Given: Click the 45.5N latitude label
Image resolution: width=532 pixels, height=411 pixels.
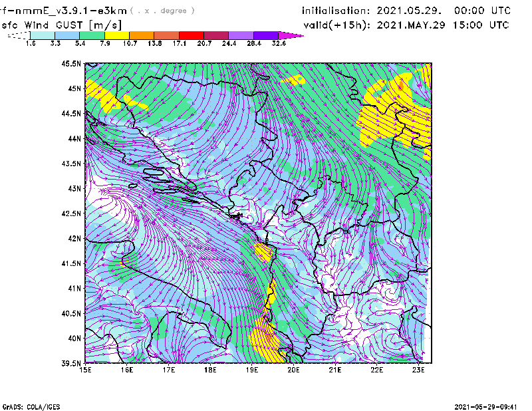Looking at the screenshot, I should (x=71, y=63).
